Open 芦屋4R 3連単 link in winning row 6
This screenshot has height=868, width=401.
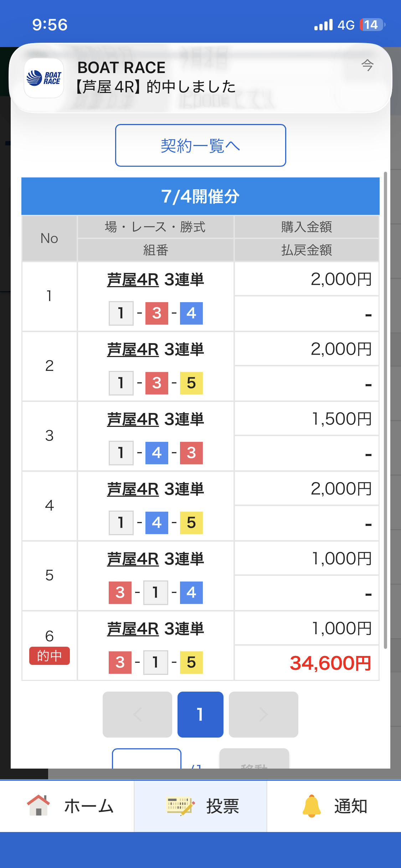point(155,629)
